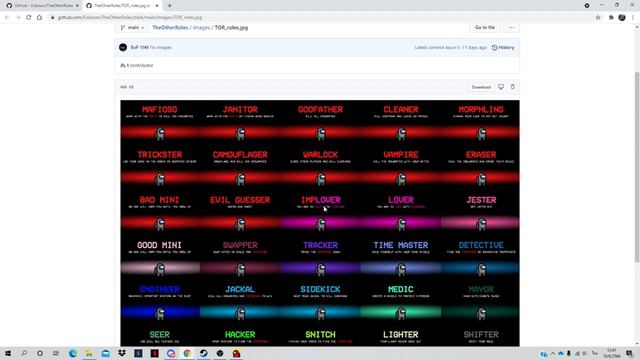Bookmark this page with the star icon
Viewport: 640px width, 360px height.
pyautogui.click(x=598, y=18)
